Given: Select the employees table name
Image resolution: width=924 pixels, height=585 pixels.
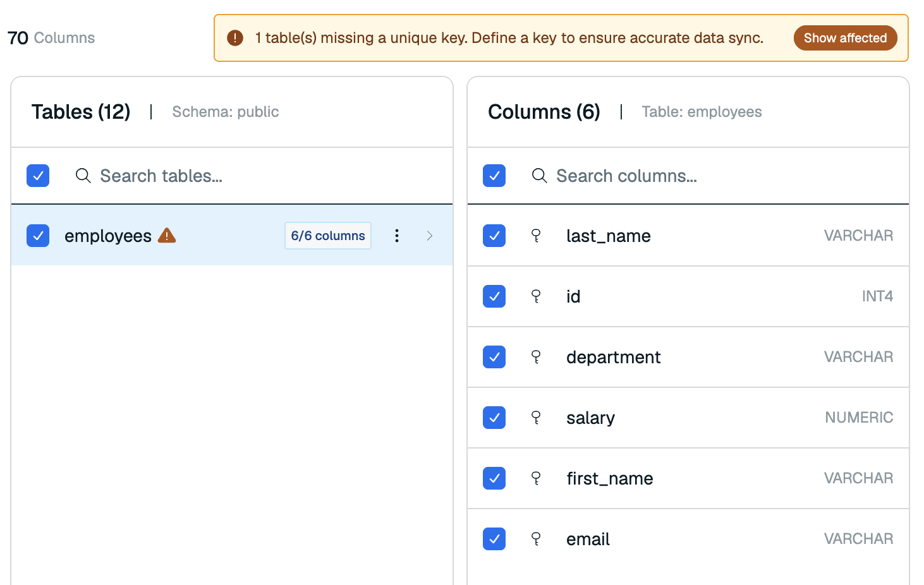Looking at the screenshot, I should pyautogui.click(x=108, y=236).
